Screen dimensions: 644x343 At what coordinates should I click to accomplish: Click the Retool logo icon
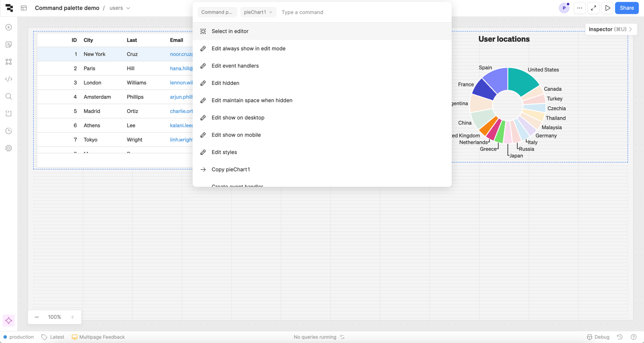[9, 8]
